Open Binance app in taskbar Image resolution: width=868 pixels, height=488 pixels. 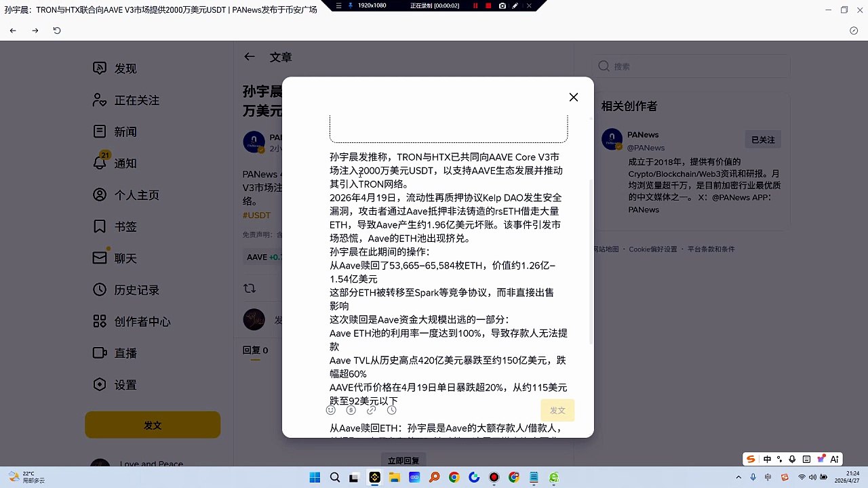coord(374,477)
